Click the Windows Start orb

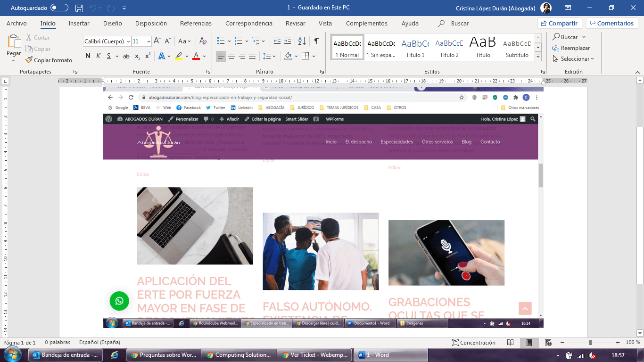[x=12, y=354]
